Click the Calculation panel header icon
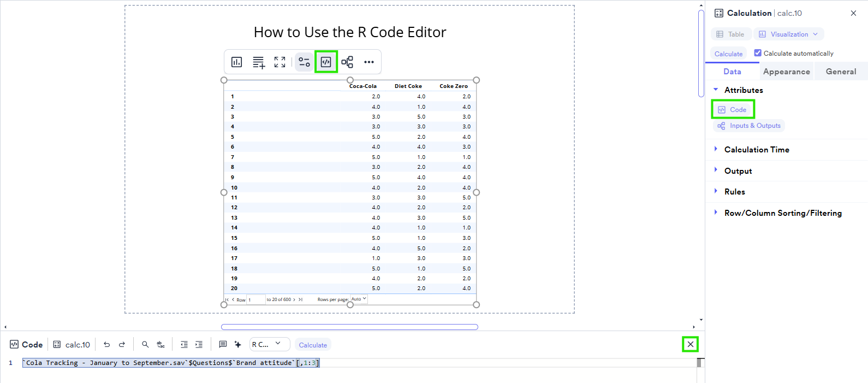 [719, 13]
